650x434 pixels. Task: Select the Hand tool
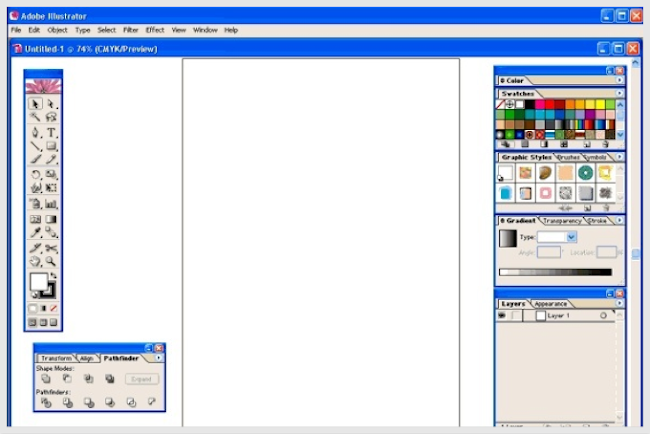pyautogui.click(x=35, y=261)
